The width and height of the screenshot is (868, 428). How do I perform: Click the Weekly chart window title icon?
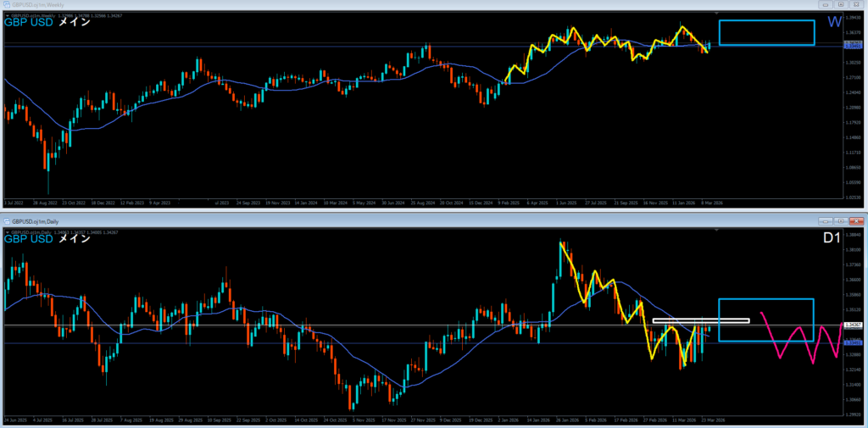(6, 4)
